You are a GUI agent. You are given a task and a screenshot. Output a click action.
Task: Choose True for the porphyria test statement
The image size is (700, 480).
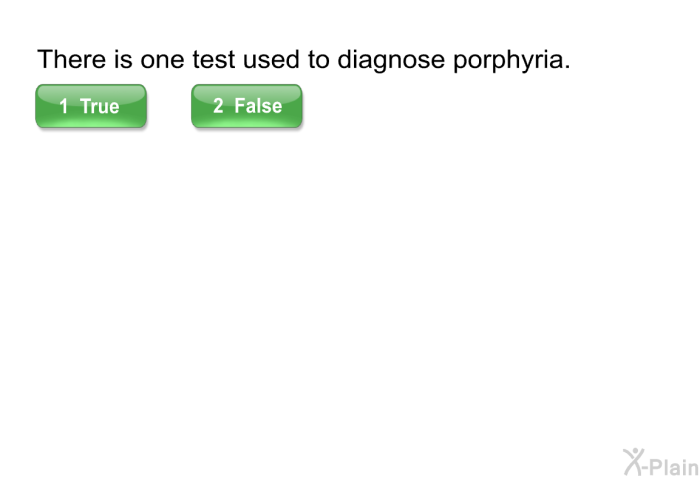(91, 106)
